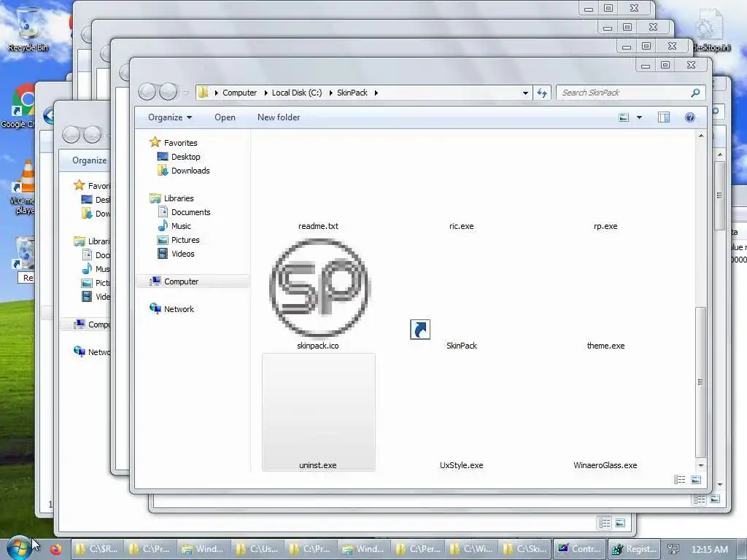Viewport: 747px width, 560px height.
Task: Expand the arrow after Computer breadcrumb
Action: [x=266, y=93]
